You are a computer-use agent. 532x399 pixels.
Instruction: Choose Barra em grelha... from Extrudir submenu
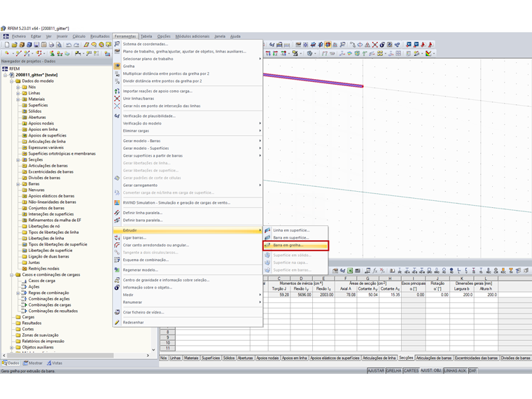pyautogui.click(x=296, y=245)
